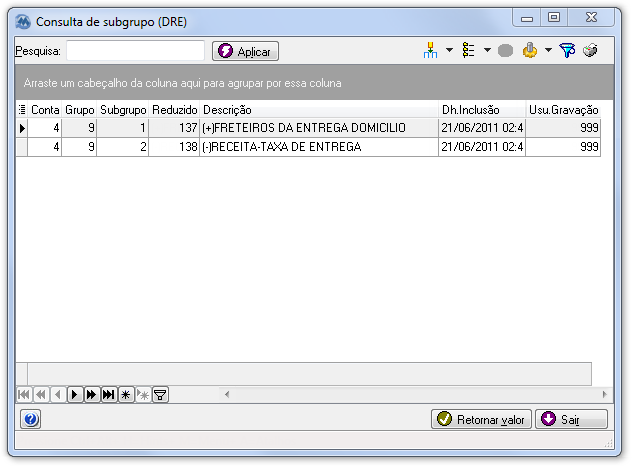The width and height of the screenshot is (632, 466).
Task: Open dropdown arrow beside the bulleted list icon
Action: coord(487,51)
